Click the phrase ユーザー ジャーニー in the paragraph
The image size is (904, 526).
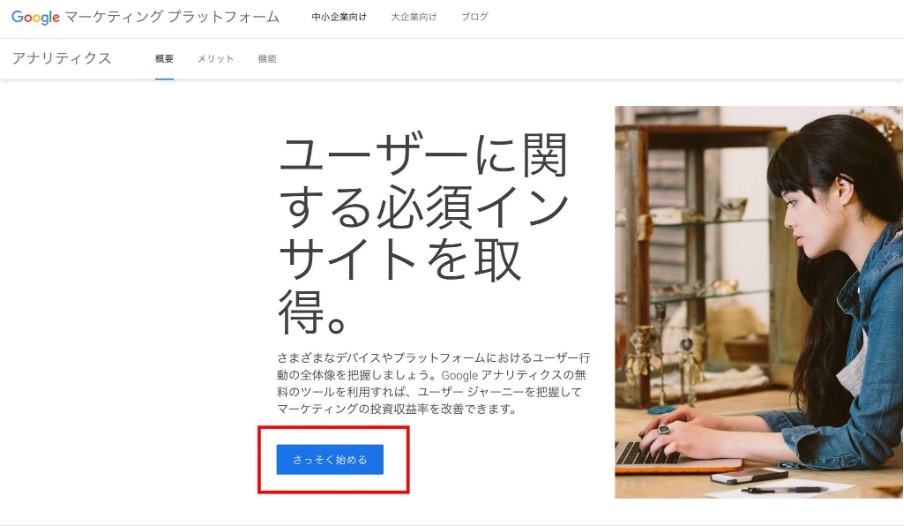pos(470,392)
